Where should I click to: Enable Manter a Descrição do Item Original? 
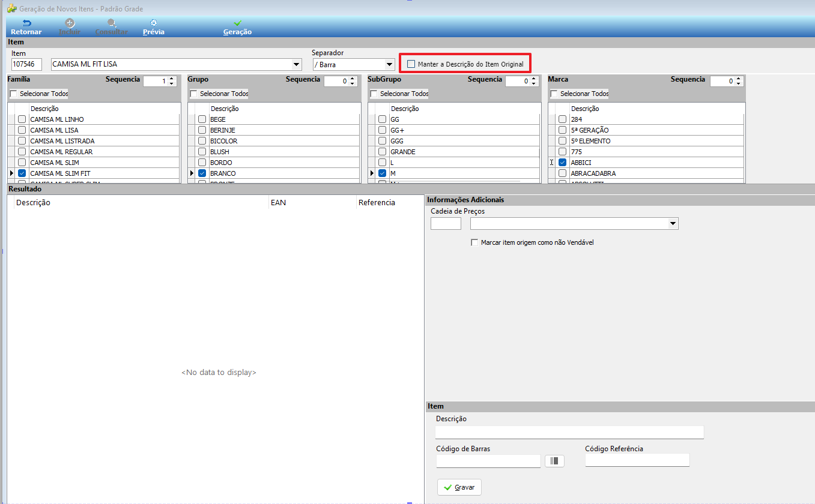coord(411,64)
